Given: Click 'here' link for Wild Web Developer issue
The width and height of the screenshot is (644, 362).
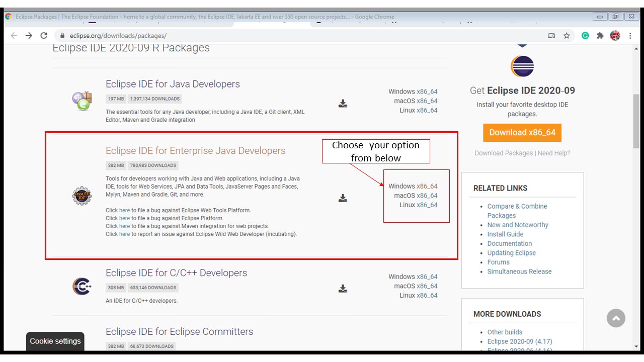Looking at the screenshot, I should click(x=124, y=234).
